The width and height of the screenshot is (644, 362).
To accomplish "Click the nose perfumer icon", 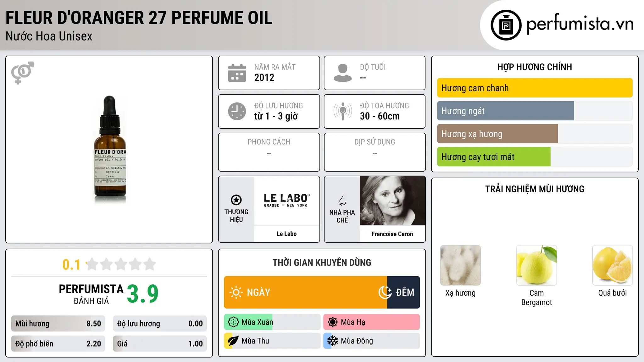I will pos(342,200).
